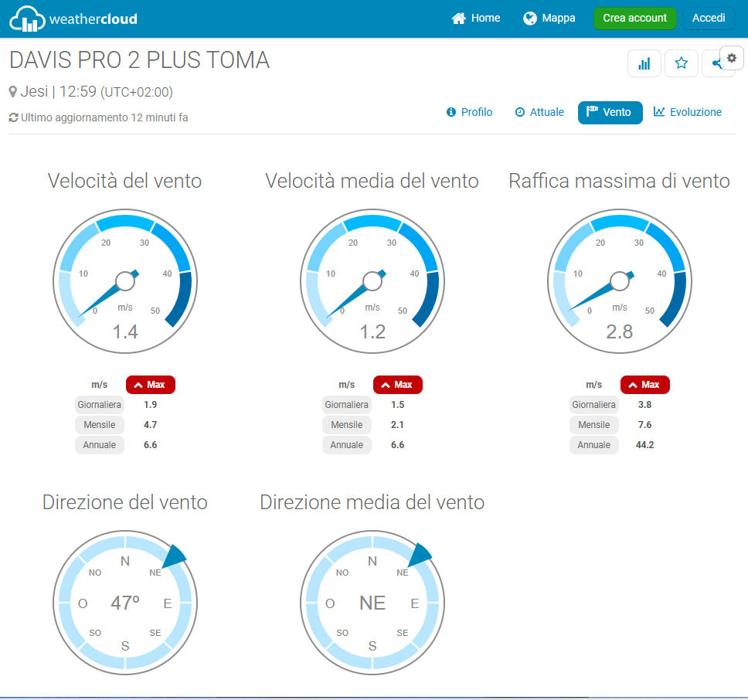The width and height of the screenshot is (748, 700).
Task: Toggle Max button under Velocità del vento
Action: (x=150, y=384)
